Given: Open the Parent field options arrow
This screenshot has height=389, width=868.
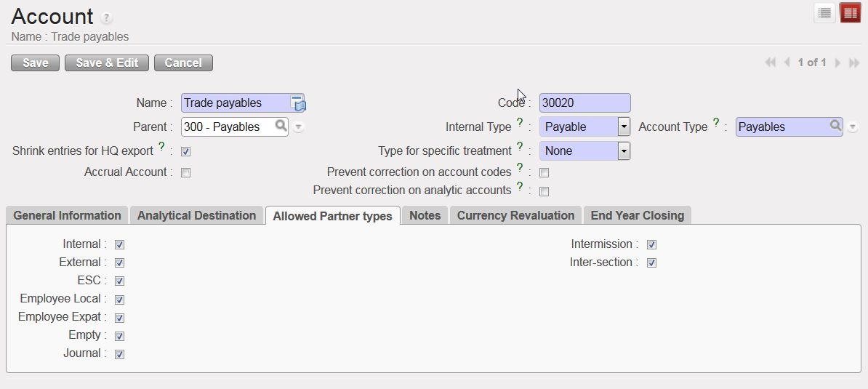Looking at the screenshot, I should pyautogui.click(x=298, y=127).
